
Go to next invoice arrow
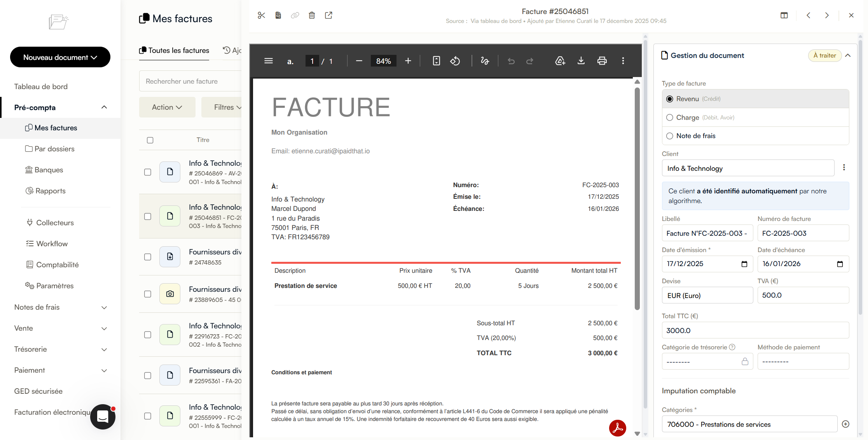pyautogui.click(x=827, y=16)
